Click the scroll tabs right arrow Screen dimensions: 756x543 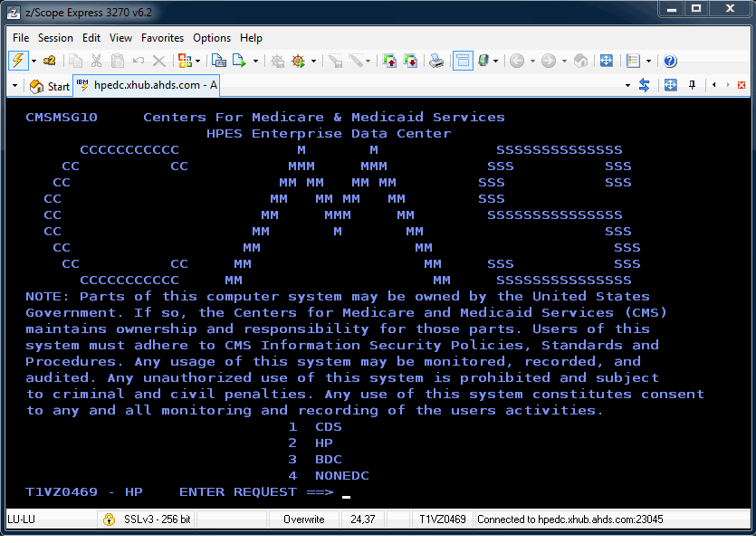pyautogui.click(x=728, y=85)
